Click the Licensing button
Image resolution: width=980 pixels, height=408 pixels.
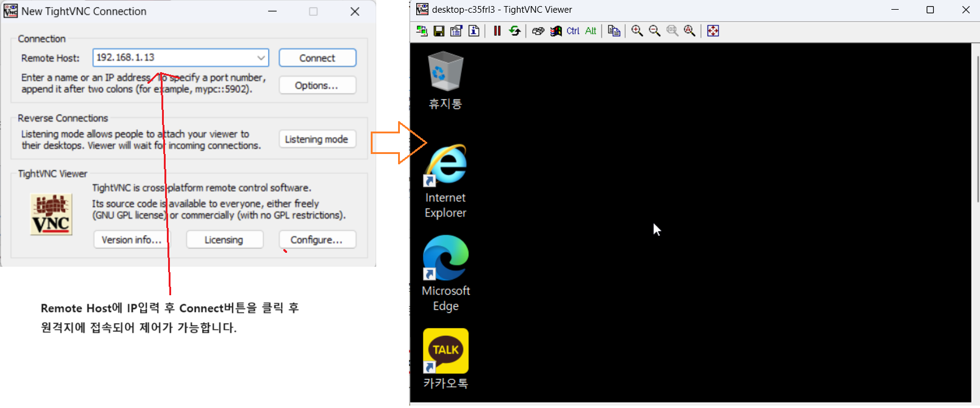tap(225, 239)
